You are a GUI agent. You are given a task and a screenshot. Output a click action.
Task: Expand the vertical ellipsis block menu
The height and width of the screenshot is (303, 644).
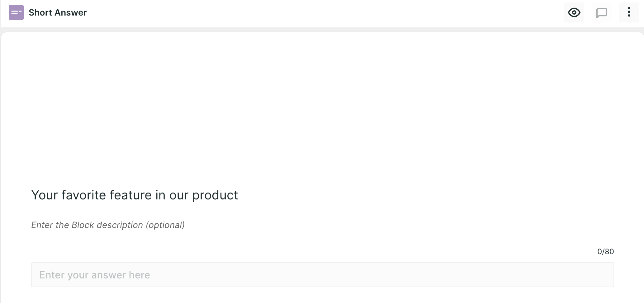coord(629,12)
